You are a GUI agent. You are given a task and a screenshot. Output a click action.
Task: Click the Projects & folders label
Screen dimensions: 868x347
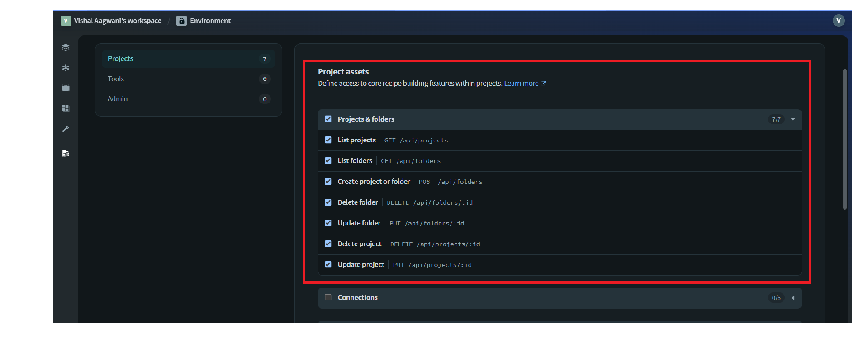tap(366, 119)
